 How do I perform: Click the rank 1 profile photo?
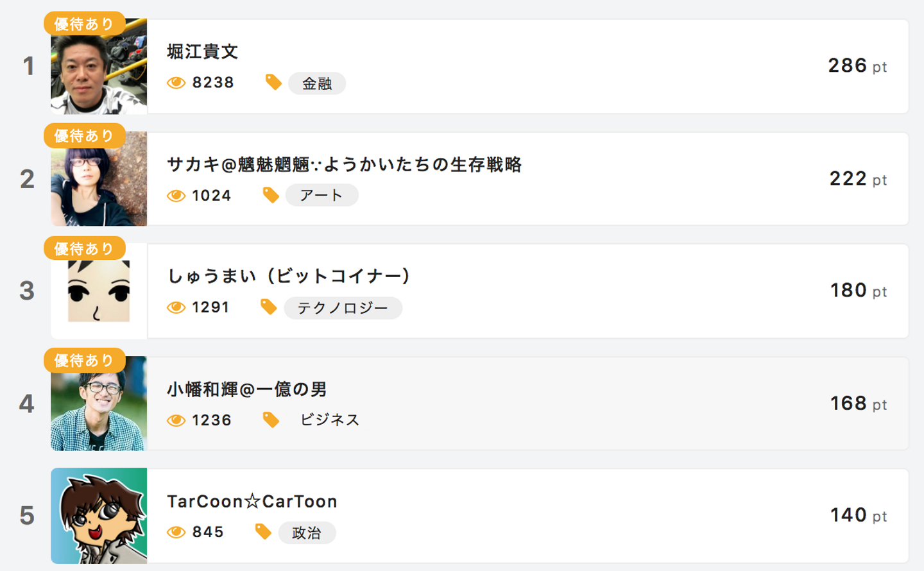[99, 71]
